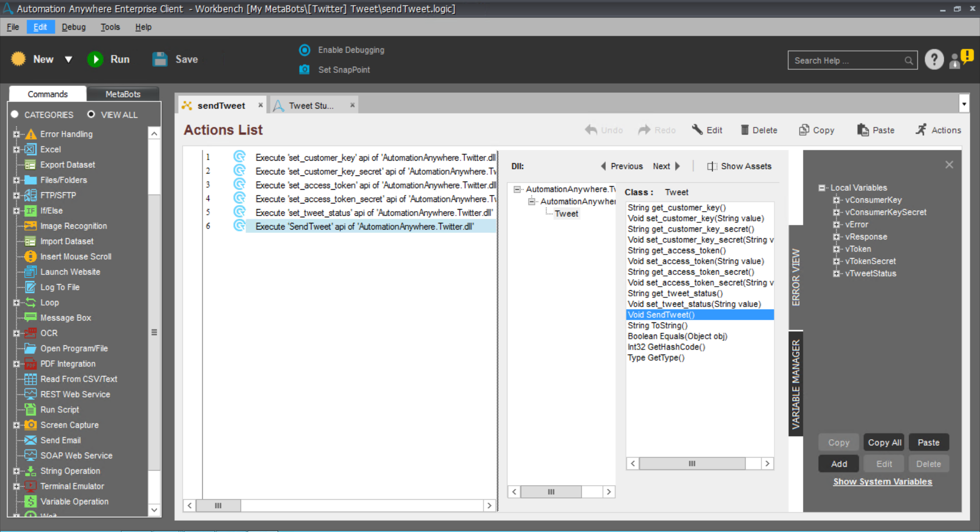Viewport: 980px width, 532px height.
Task: Open the help question mark icon
Action: click(x=934, y=60)
